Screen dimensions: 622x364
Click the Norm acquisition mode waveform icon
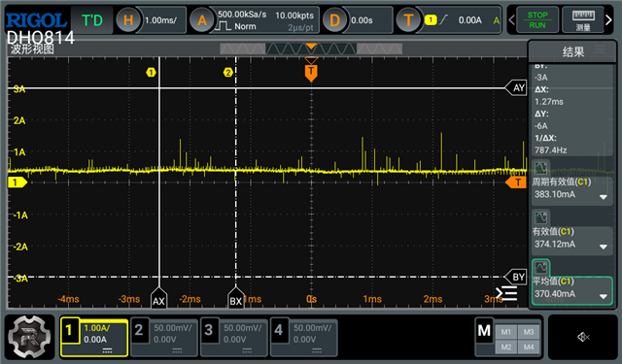[223, 26]
